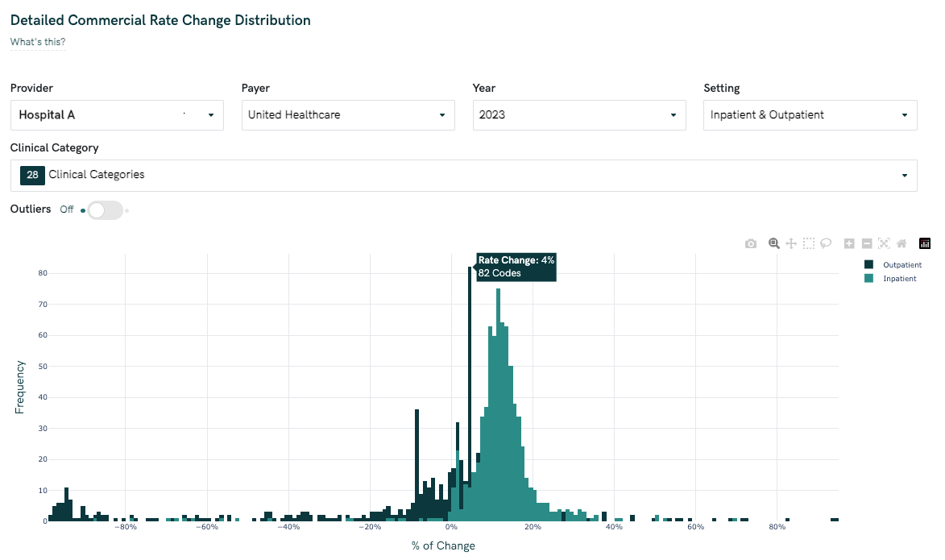Open the Plotly logo link icon
Screen dimensions: 945x560
[x=924, y=243]
